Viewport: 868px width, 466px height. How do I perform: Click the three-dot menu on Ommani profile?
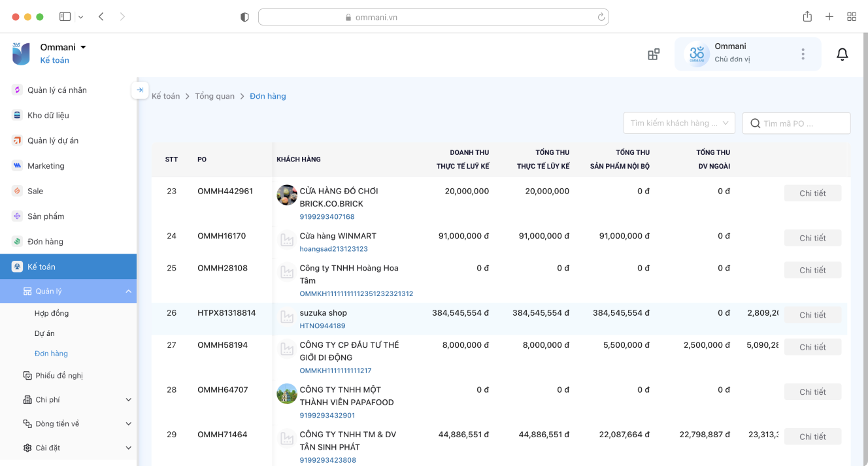pos(803,54)
